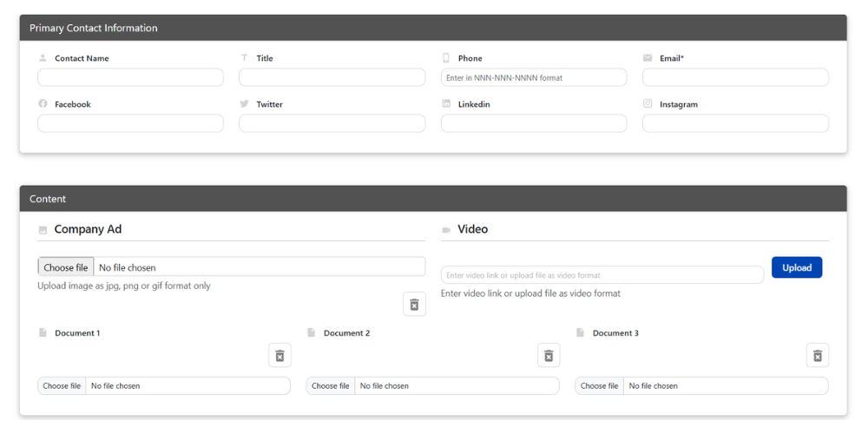Viewport: 868px width, 434px height.
Task: Click the Twitter bird icon
Action: [x=245, y=104]
